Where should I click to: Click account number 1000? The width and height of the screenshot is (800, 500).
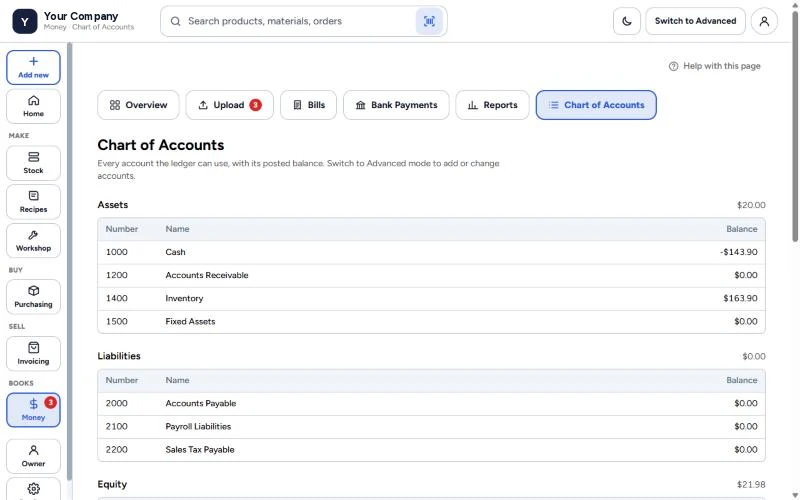click(116, 252)
